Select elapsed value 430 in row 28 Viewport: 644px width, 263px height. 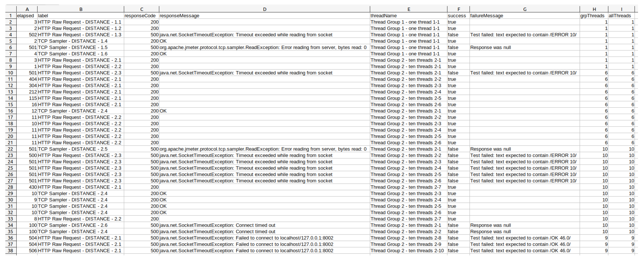click(x=33, y=187)
